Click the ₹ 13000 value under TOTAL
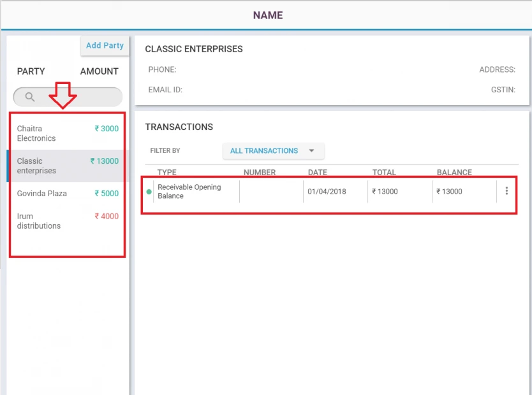This screenshot has width=532, height=395. [385, 191]
